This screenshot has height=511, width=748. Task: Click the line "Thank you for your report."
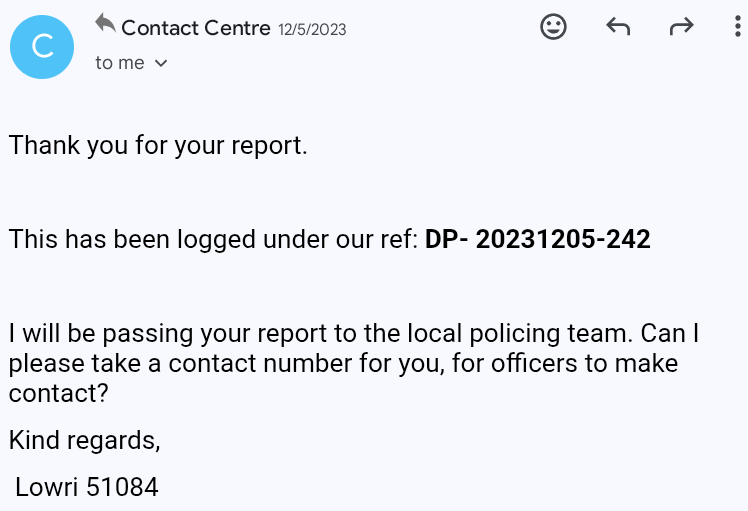tap(158, 145)
